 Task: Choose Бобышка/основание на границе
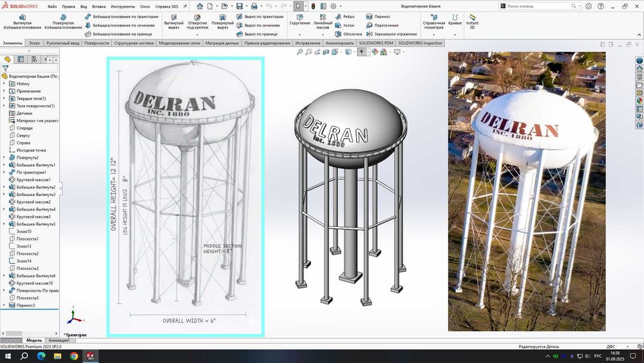(x=118, y=34)
